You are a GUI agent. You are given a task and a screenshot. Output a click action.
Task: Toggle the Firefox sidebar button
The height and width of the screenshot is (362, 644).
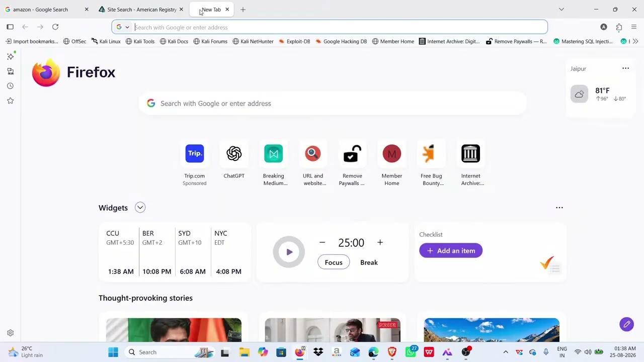point(10,27)
